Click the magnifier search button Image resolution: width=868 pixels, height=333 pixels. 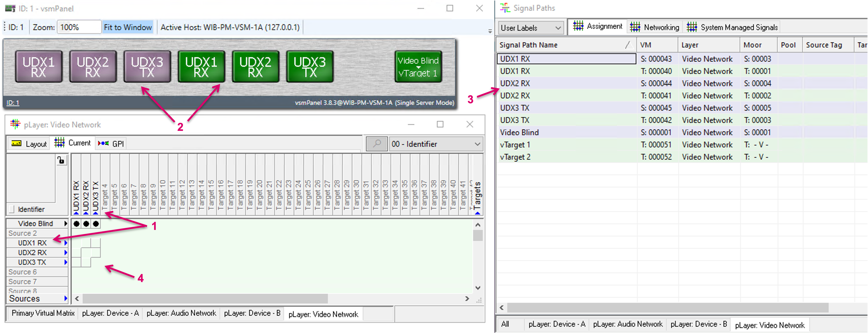tap(376, 144)
